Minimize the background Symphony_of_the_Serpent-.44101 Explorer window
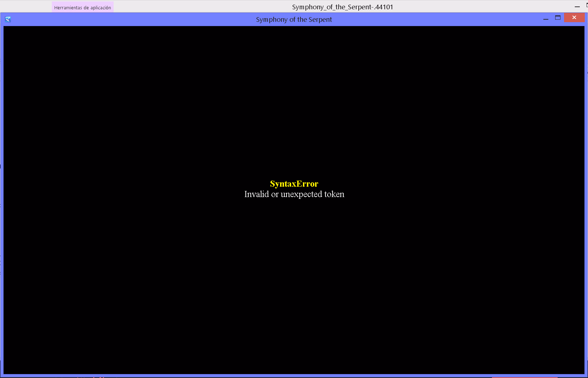The width and height of the screenshot is (588, 378). [x=577, y=7]
